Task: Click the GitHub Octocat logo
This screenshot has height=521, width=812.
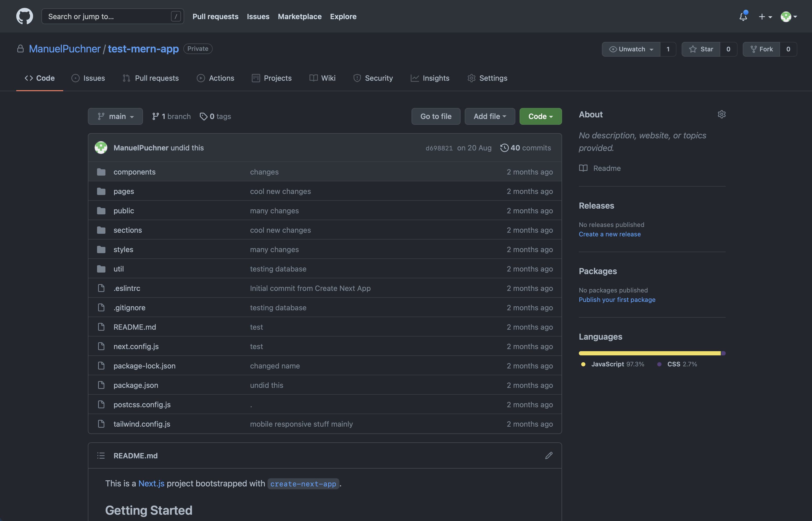Action: (24, 16)
